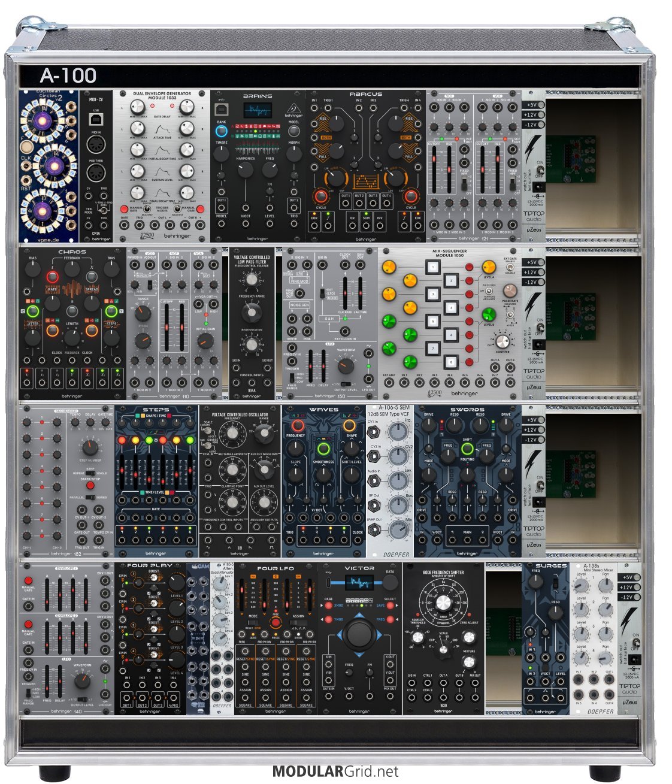Screen dimensions: 672x784
Task: Flip the ON/OFF switch on top-row uZeus
Action: tap(540, 171)
